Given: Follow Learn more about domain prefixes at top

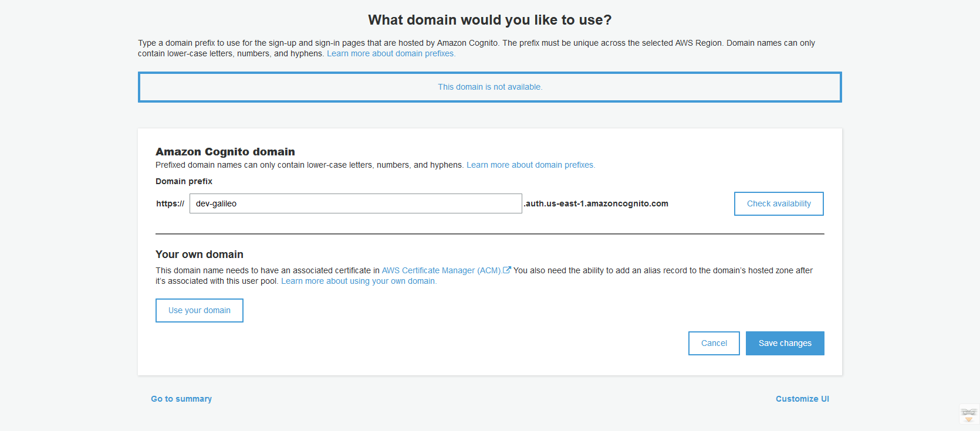Looking at the screenshot, I should point(391,53).
